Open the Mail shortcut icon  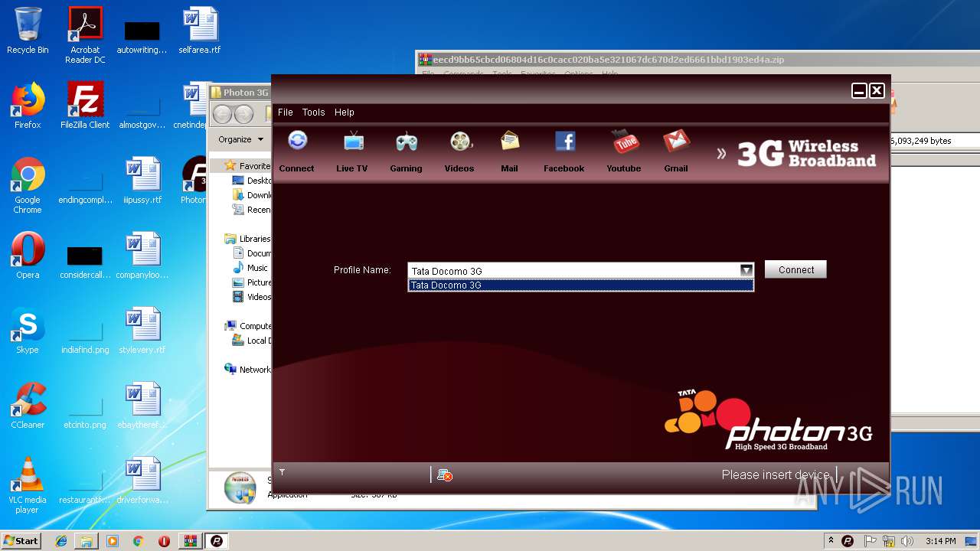pos(510,142)
